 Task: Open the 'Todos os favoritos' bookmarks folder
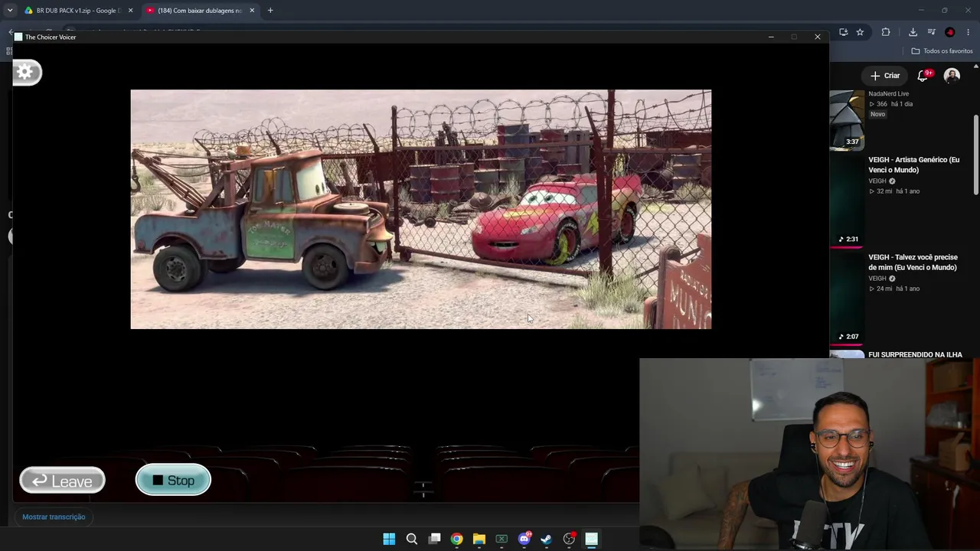942,51
